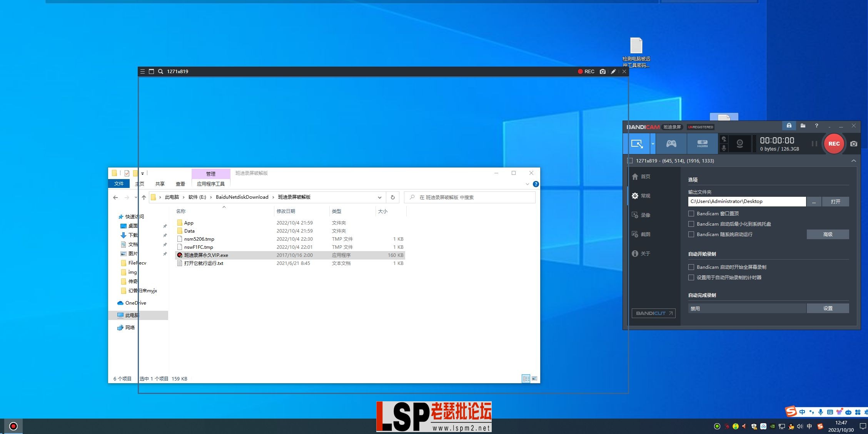Screen dimensions: 868x434
Task: Open hamburger menu on capture rectangle toolbar
Action: 142,72
